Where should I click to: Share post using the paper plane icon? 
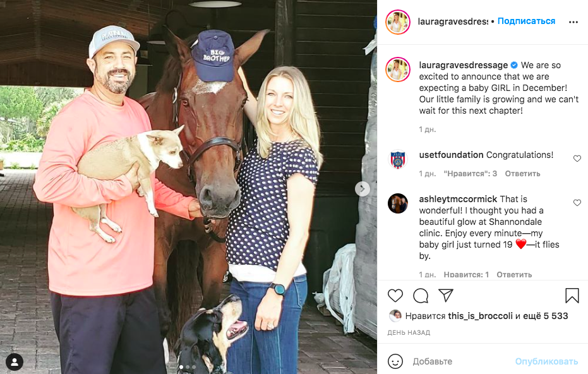tap(446, 295)
